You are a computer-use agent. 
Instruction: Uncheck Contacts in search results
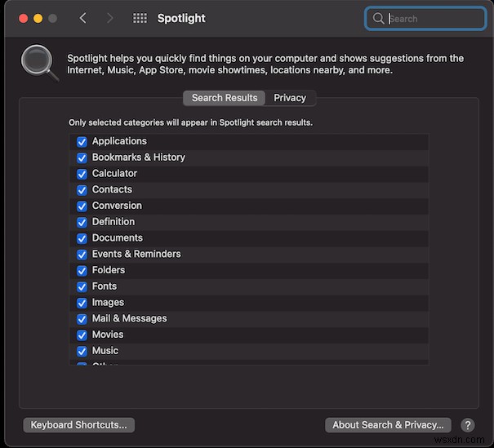(82, 189)
